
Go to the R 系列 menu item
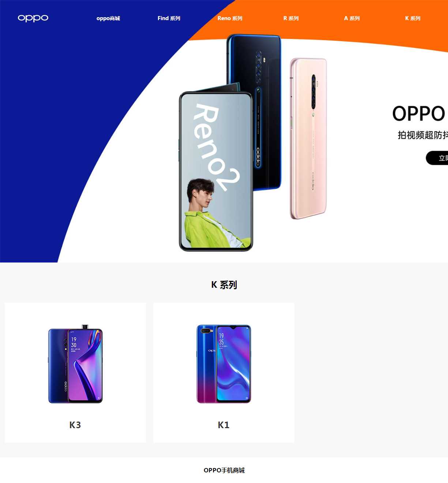click(291, 18)
